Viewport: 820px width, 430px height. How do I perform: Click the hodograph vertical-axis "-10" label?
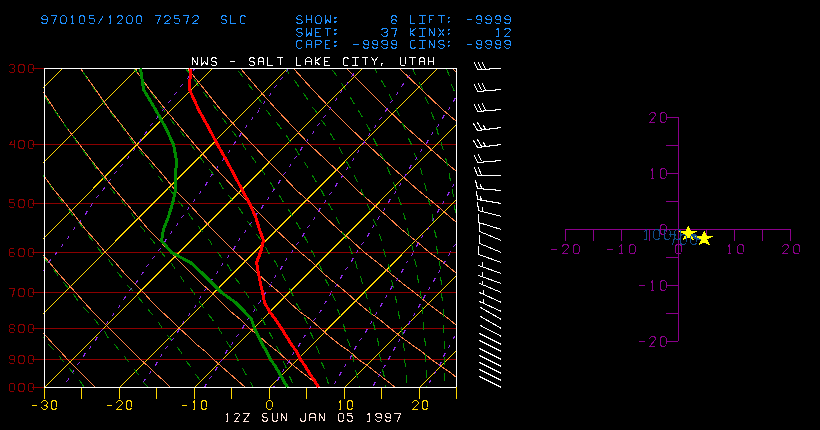click(653, 286)
